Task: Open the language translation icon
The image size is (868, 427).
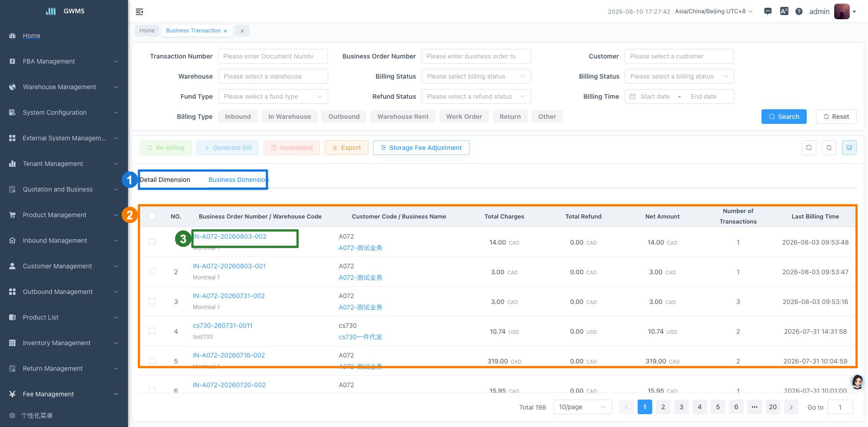Action: tap(784, 11)
